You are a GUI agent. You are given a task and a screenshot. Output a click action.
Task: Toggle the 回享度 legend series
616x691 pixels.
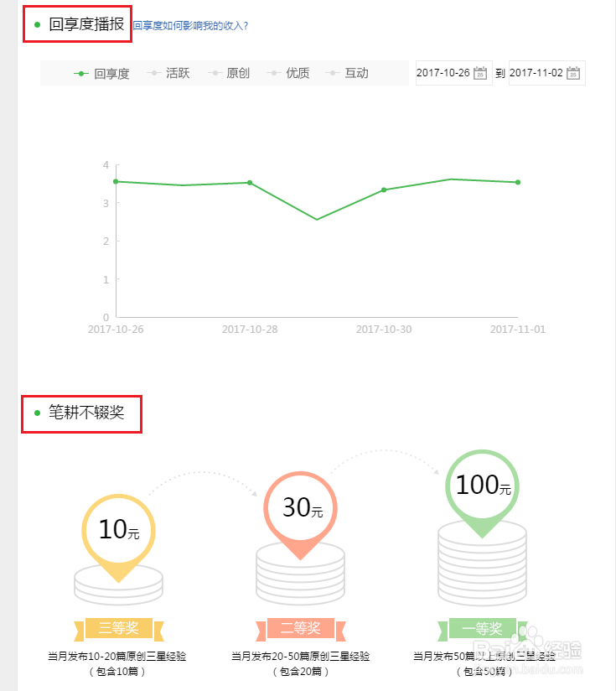pos(101,73)
